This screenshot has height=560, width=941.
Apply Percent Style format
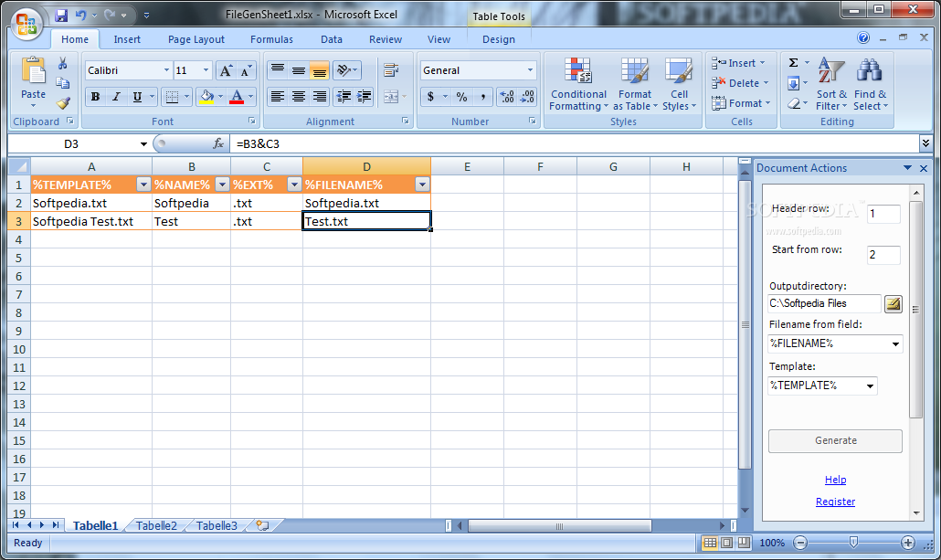(x=461, y=97)
